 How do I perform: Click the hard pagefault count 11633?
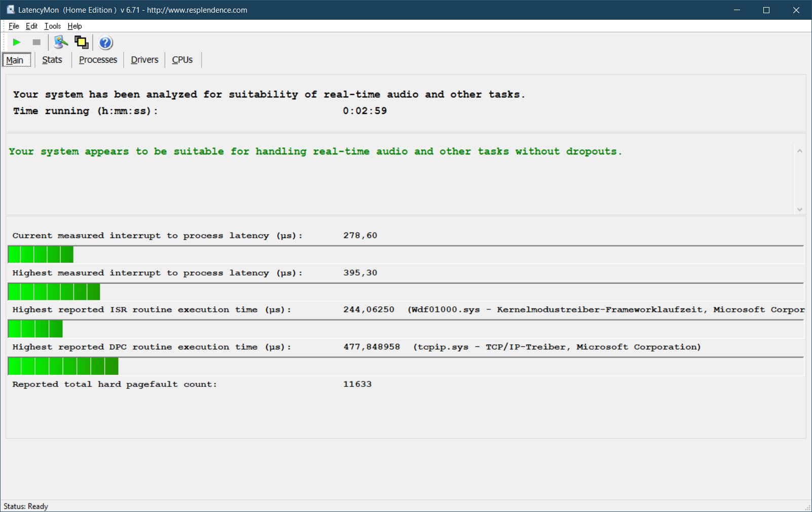(357, 384)
